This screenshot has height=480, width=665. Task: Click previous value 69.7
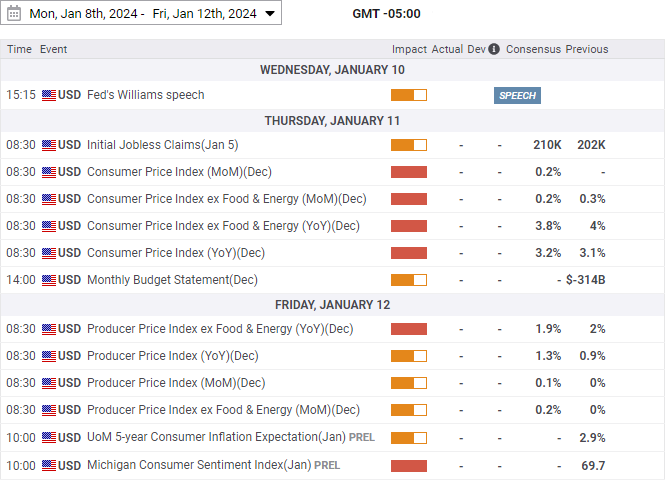coord(593,466)
